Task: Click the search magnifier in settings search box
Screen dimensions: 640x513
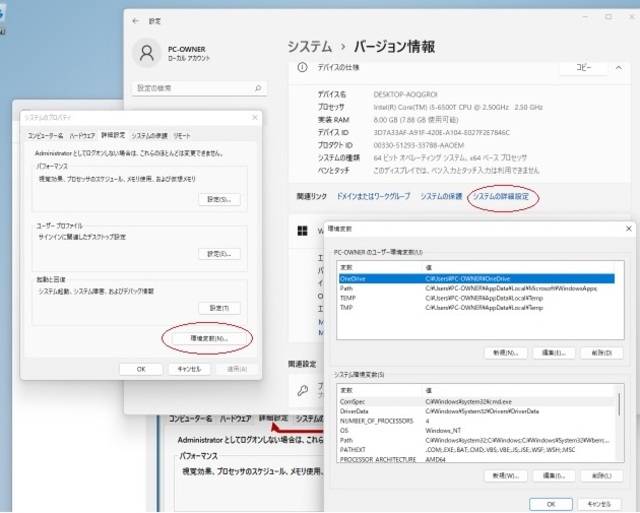Action: pyautogui.click(x=258, y=88)
